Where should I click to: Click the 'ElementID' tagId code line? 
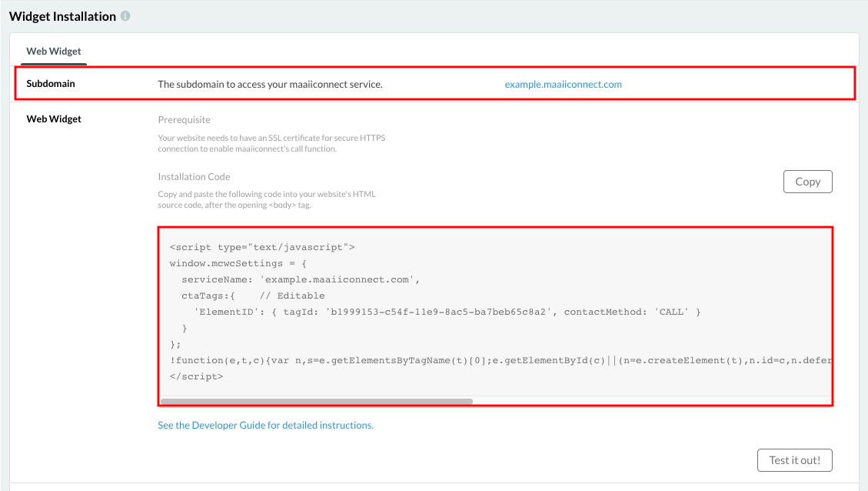click(x=447, y=312)
